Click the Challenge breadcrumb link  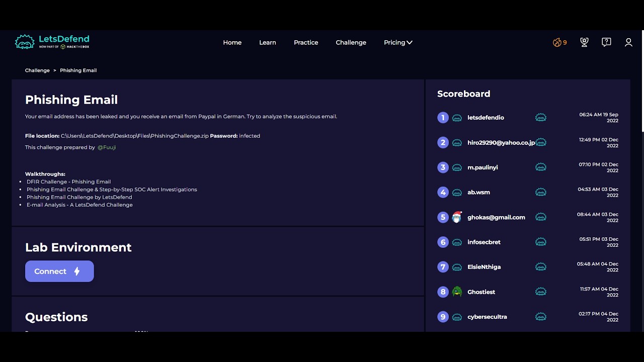coord(37,70)
